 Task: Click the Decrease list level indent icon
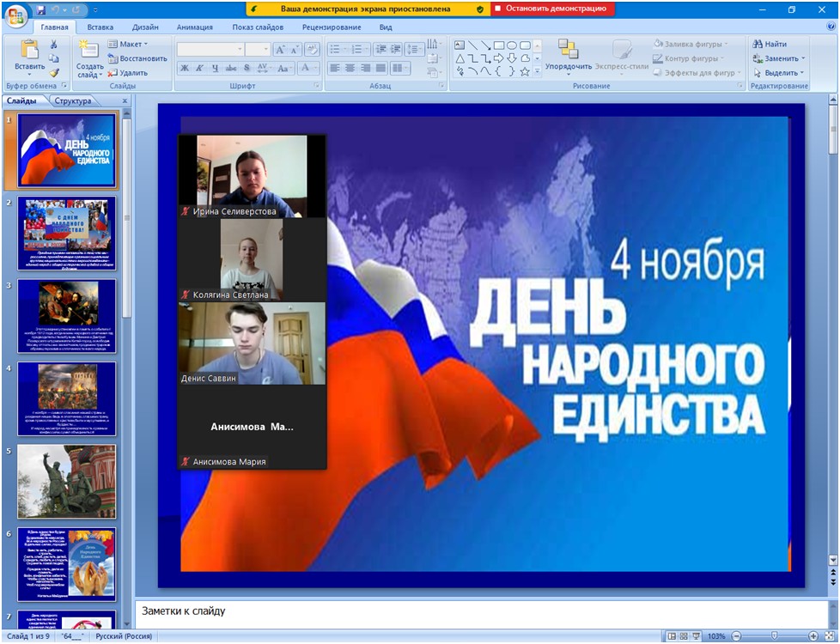pos(380,49)
